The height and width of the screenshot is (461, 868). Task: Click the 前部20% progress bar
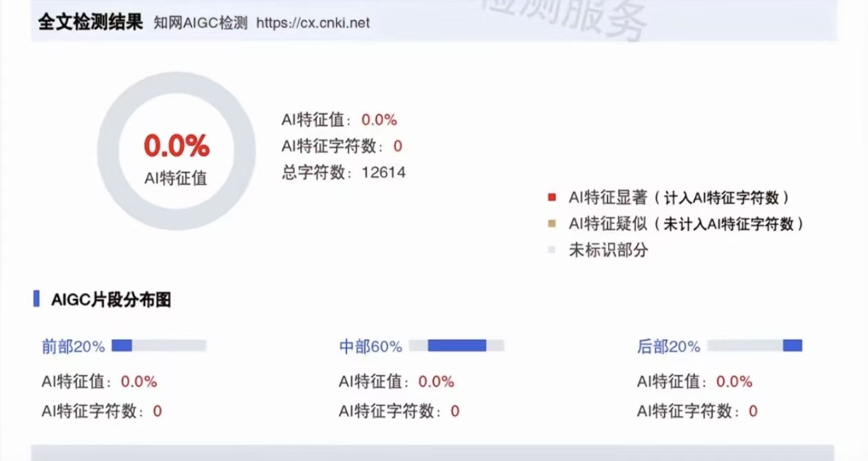click(159, 345)
